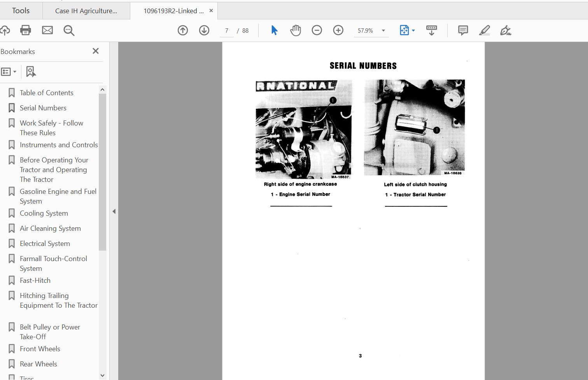Open the Table of Contents bookmark
This screenshot has height=380, width=588.
point(46,93)
